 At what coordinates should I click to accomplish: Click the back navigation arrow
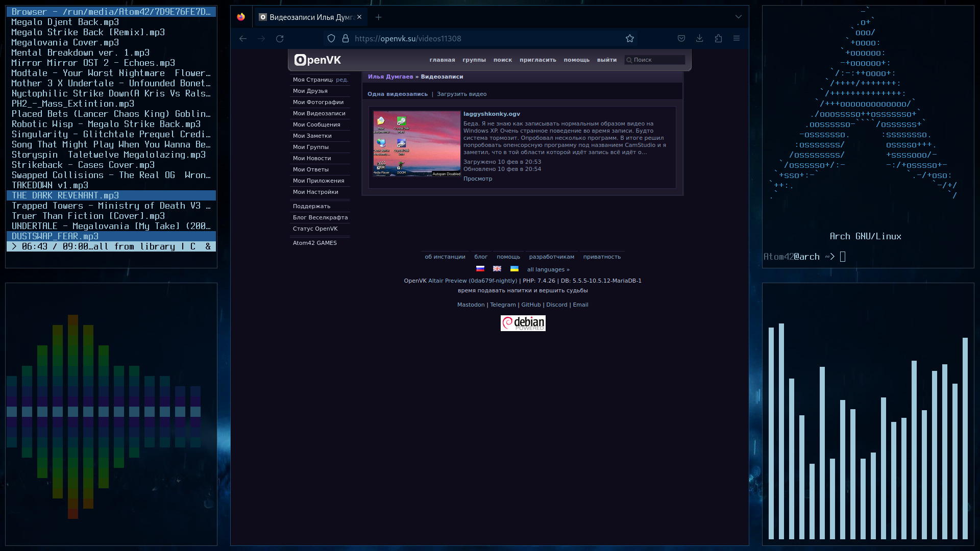click(x=243, y=39)
